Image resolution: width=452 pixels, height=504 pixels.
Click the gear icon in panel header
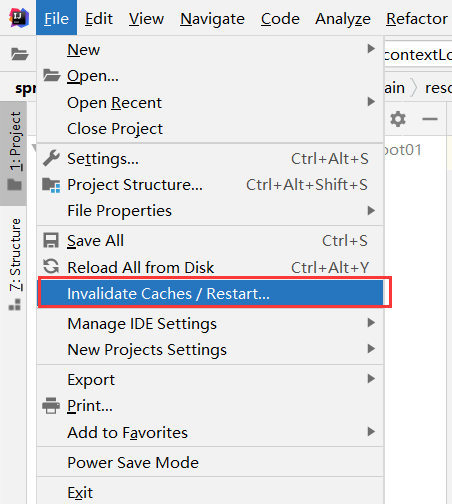[x=398, y=119]
